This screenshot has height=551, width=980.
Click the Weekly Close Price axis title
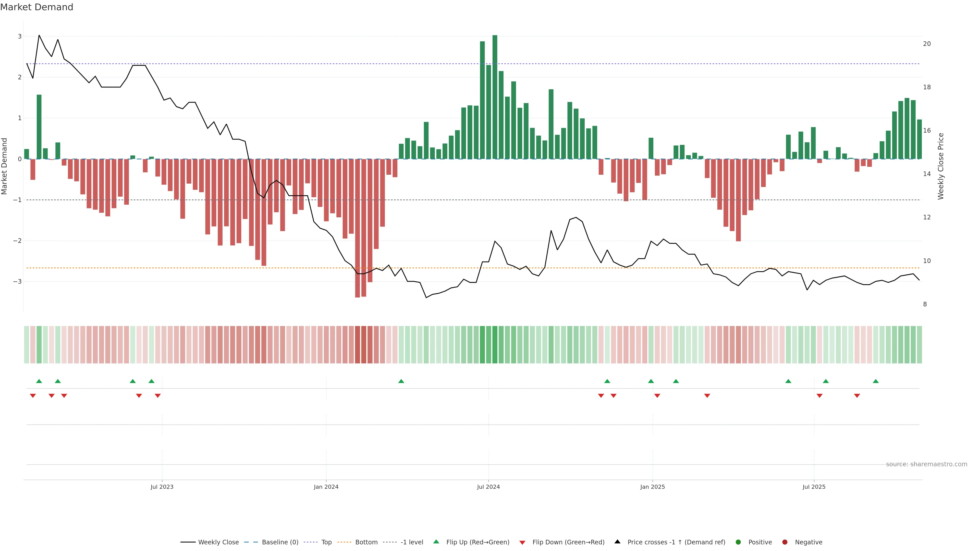point(941,166)
